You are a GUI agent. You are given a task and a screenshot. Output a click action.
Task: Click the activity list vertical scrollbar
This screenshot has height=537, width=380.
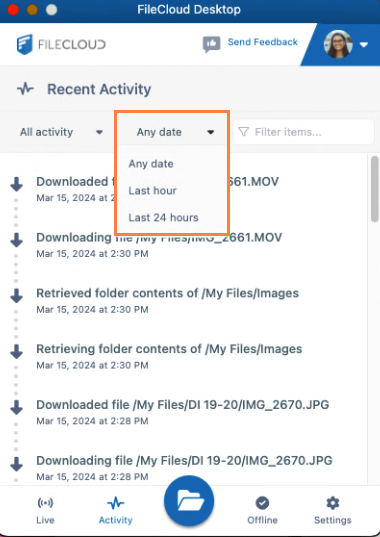tap(374, 189)
